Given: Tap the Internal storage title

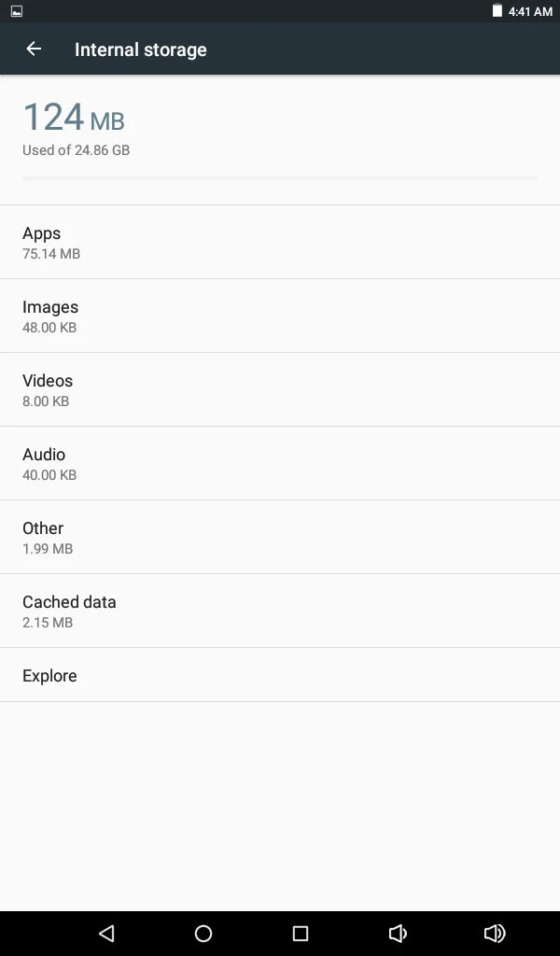Looking at the screenshot, I should (141, 49).
